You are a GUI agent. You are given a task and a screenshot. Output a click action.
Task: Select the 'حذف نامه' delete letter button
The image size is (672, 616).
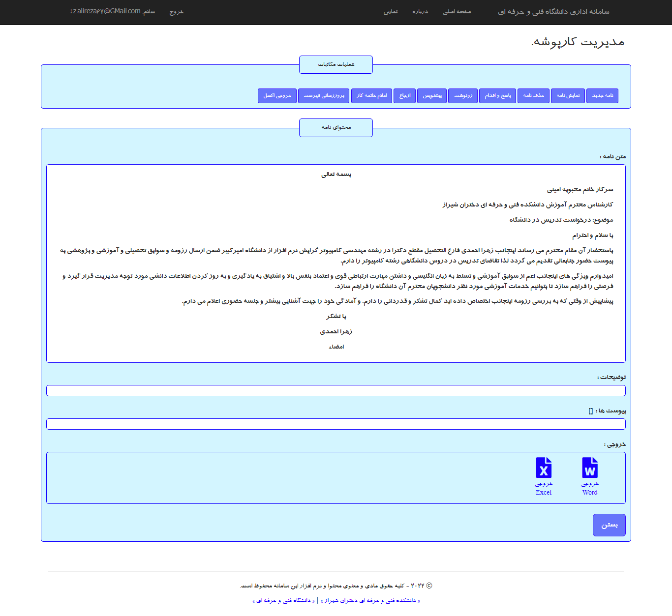click(533, 95)
